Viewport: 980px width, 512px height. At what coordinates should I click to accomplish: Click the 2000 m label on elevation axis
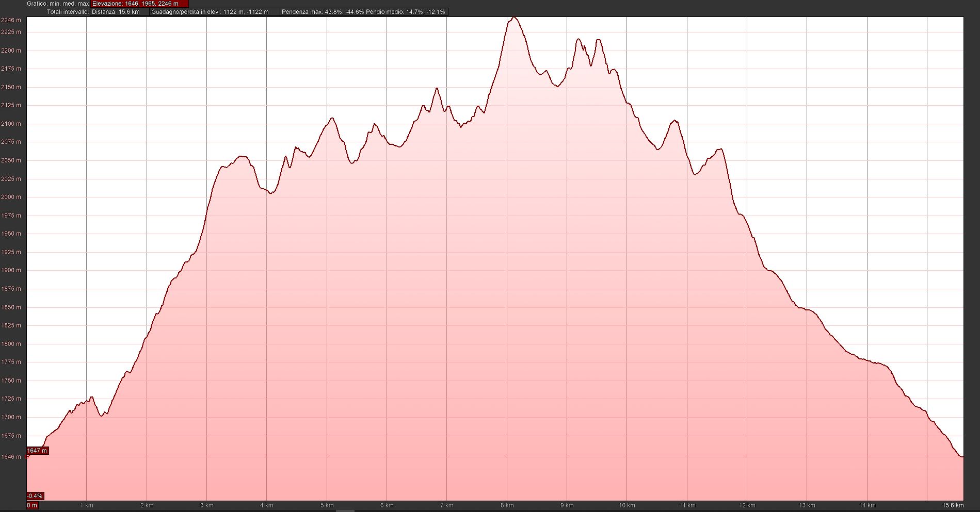point(11,197)
